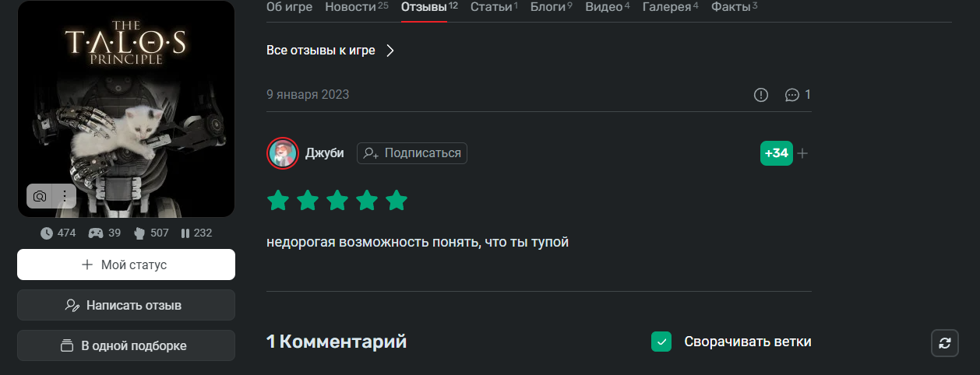Click the first rating star
Image resolution: width=980 pixels, height=375 pixels.
click(x=278, y=201)
